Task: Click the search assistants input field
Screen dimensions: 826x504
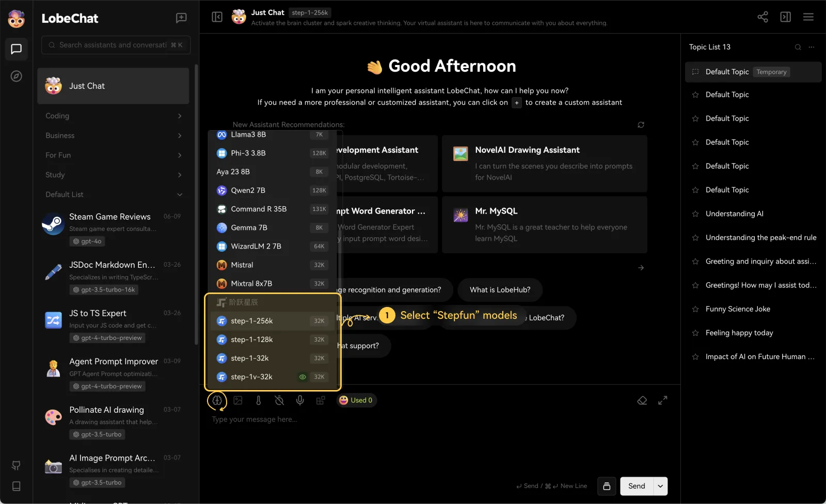Action: (x=114, y=45)
